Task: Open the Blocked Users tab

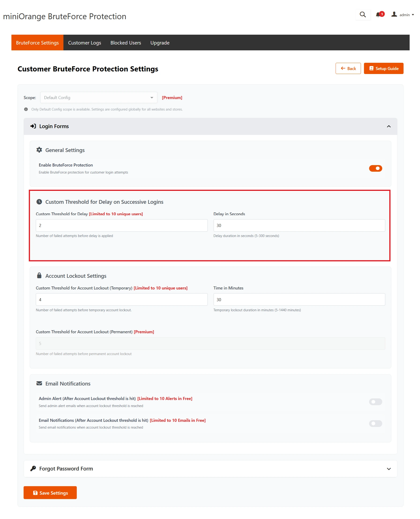Action: (126, 43)
